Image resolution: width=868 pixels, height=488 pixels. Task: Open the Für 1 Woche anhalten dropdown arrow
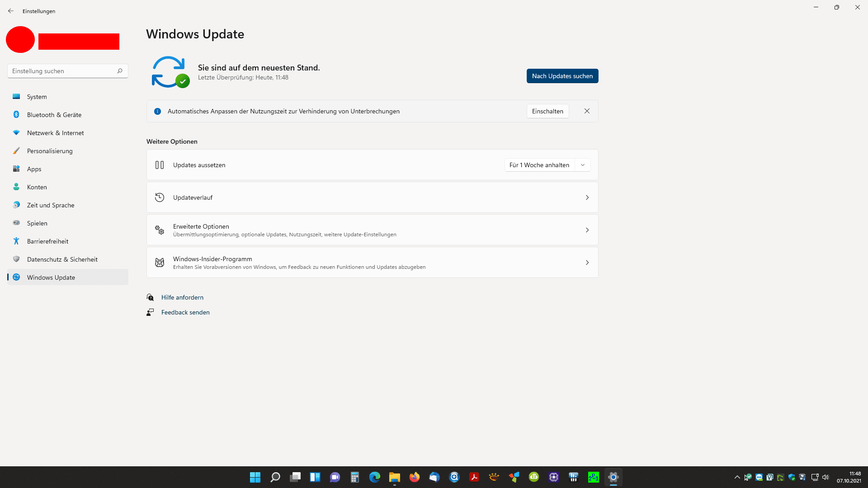point(583,165)
